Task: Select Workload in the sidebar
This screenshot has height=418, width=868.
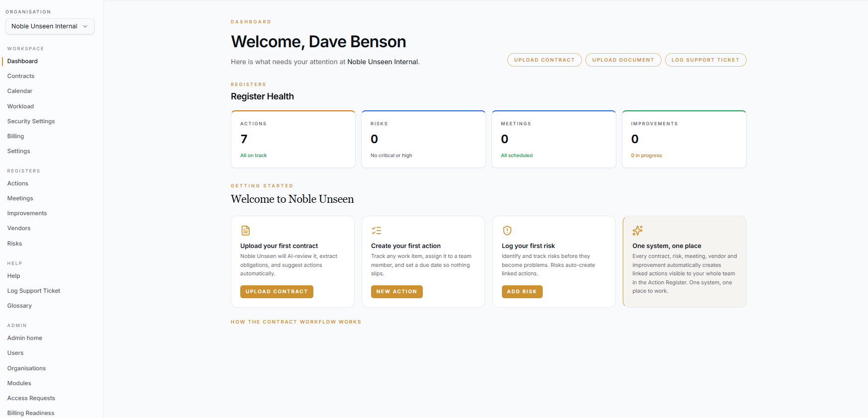Action: [20, 106]
